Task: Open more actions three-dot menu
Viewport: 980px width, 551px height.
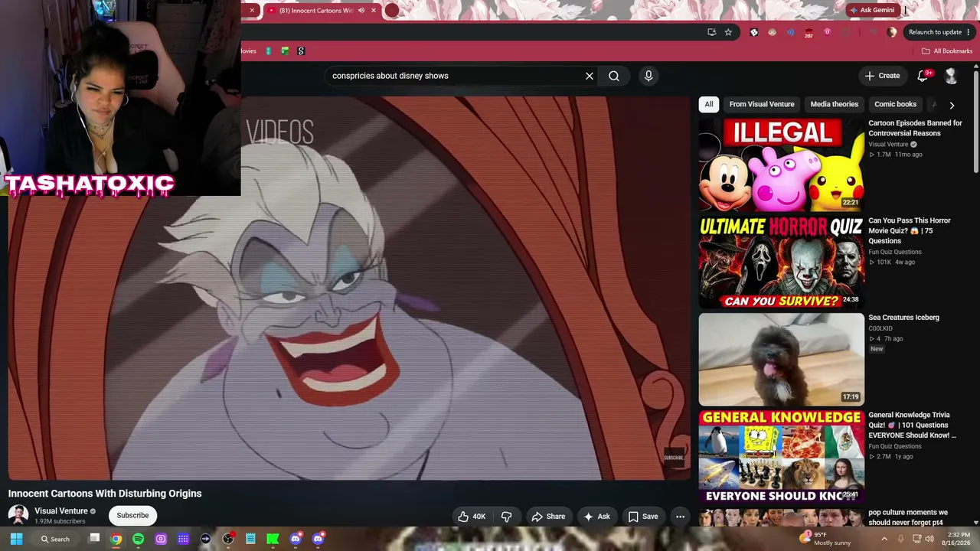Action: [680, 517]
